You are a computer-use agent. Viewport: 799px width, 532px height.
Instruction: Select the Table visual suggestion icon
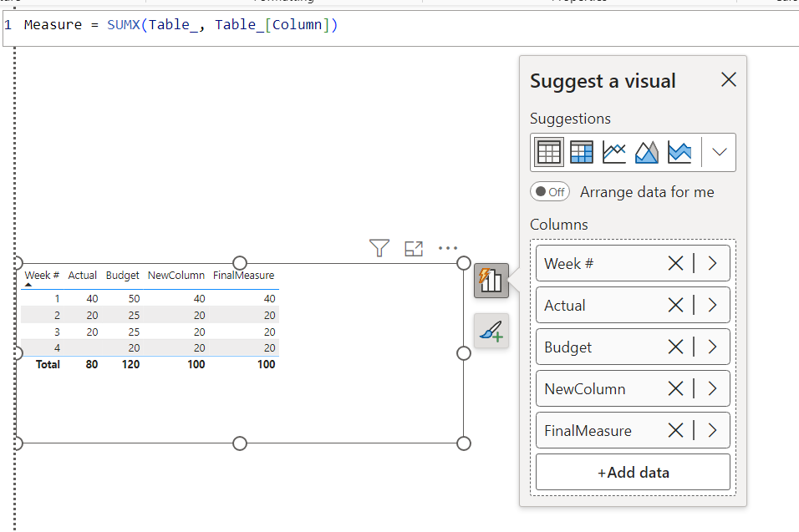[549, 152]
